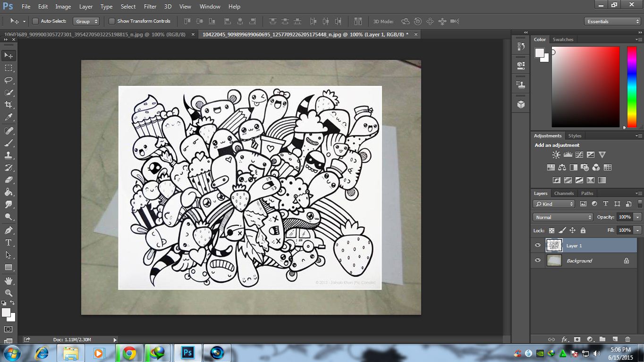
Task: Open the Fill slider dropdown arrow
Action: point(638,230)
